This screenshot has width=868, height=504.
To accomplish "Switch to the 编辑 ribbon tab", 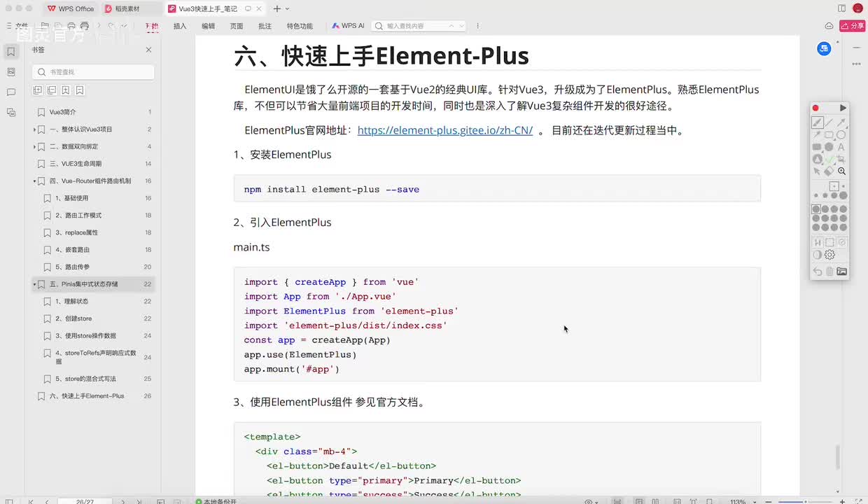I will pos(209,26).
